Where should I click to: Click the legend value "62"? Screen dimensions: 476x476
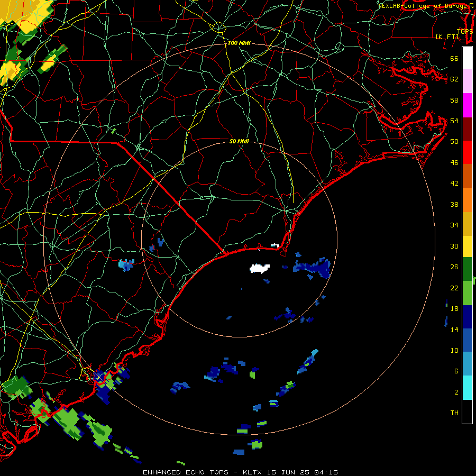pos(454,79)
